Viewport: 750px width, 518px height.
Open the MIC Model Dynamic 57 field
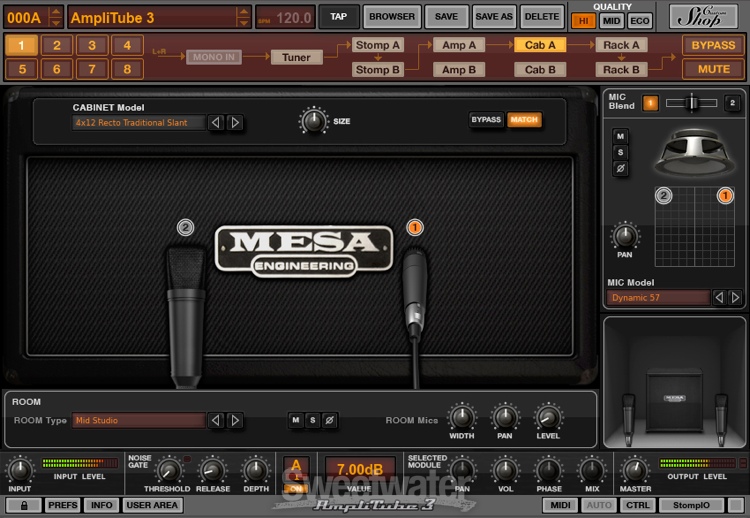click(x=658, y=298)
